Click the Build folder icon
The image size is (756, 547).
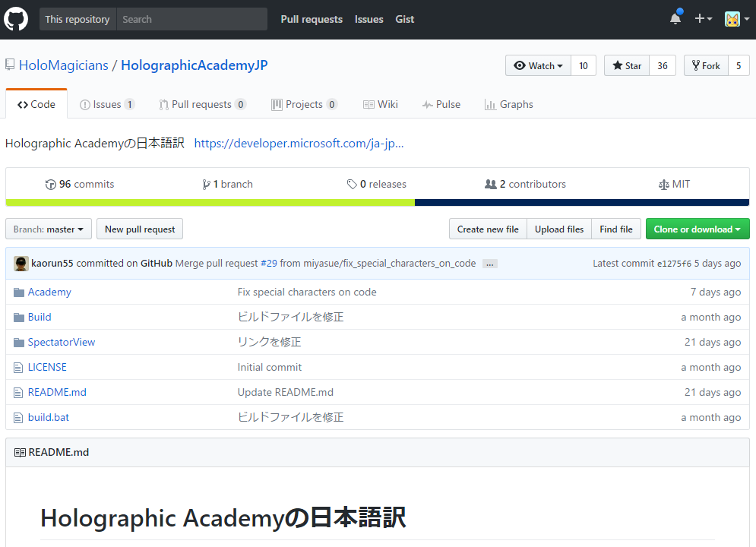[19, 317]
